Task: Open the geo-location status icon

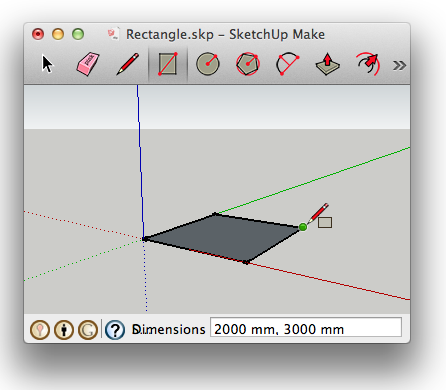Action: point(40,330)
